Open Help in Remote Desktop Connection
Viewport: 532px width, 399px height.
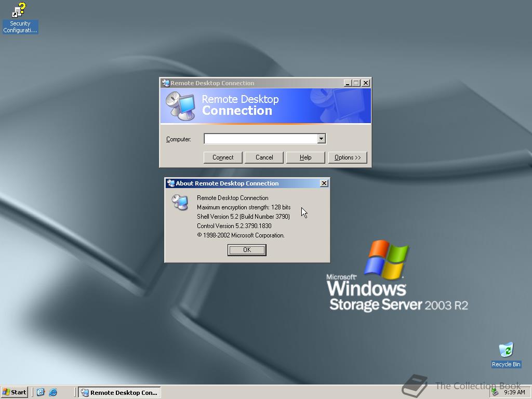point(305,157)
